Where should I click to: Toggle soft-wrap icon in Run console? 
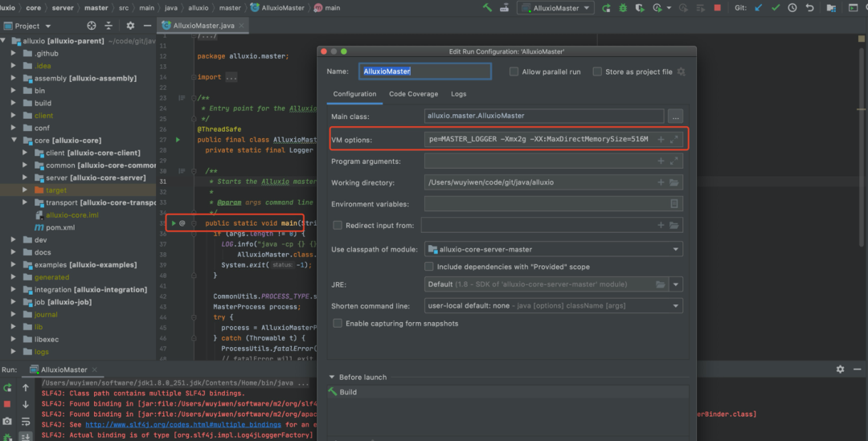(26, 422)
